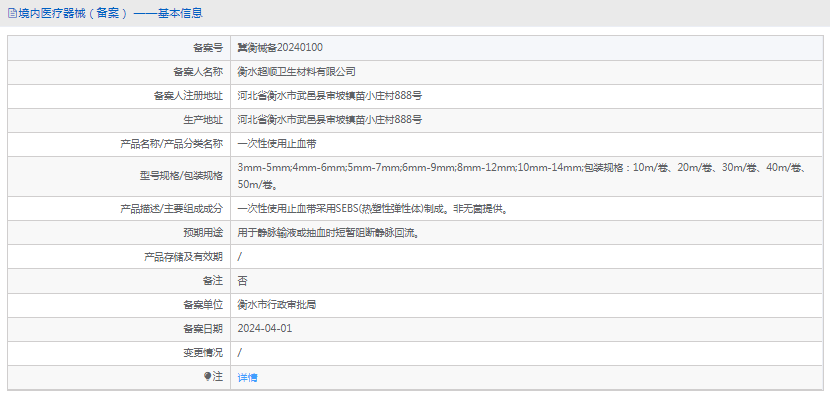Click the 备案人名称 label
830x395 pixels.
point(199,71)
